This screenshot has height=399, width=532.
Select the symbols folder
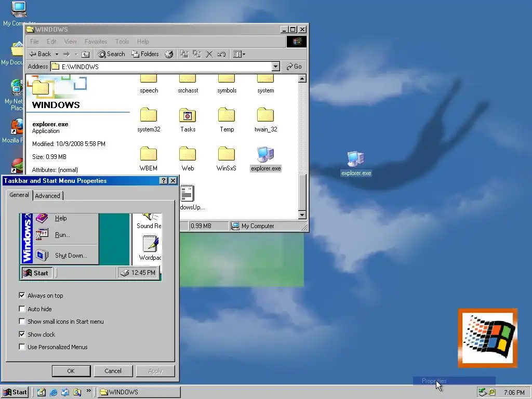[x=227, y=84]
